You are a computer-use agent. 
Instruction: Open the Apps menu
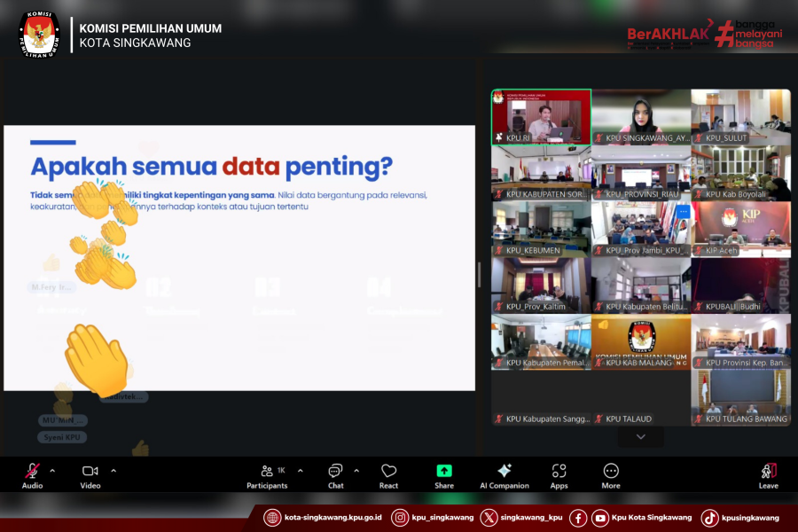559,475
